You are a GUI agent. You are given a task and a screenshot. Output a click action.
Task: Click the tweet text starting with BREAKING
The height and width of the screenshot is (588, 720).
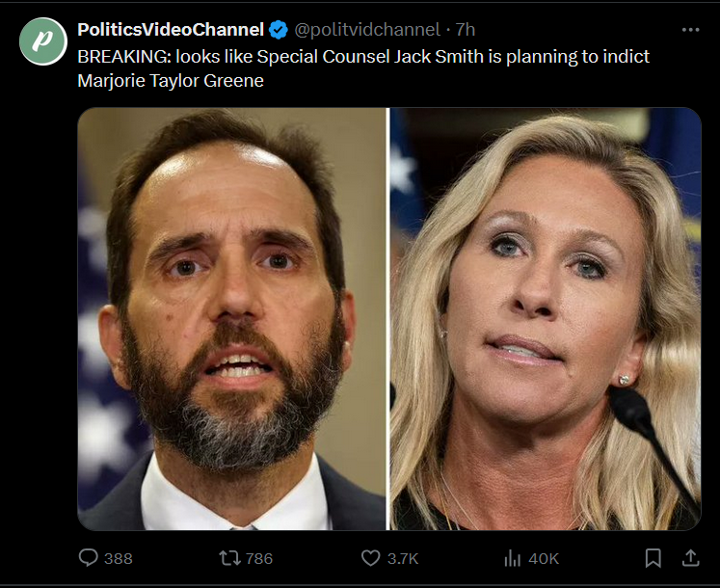pyautogui.click(x=363, y=56)
